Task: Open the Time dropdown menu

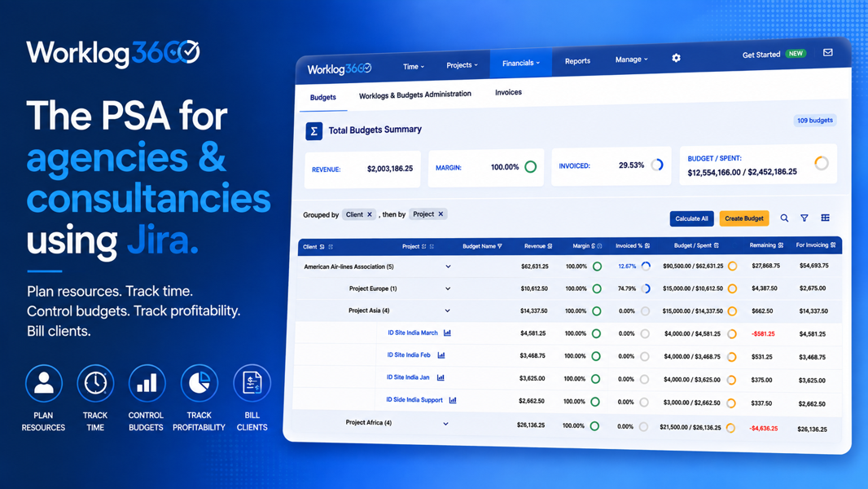Action: pos(414,67)
